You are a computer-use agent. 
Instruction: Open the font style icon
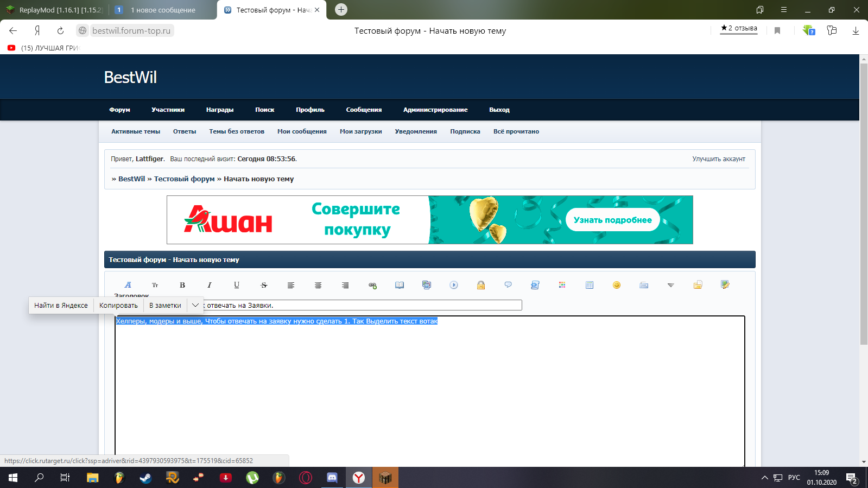click(x=128, y=285)
